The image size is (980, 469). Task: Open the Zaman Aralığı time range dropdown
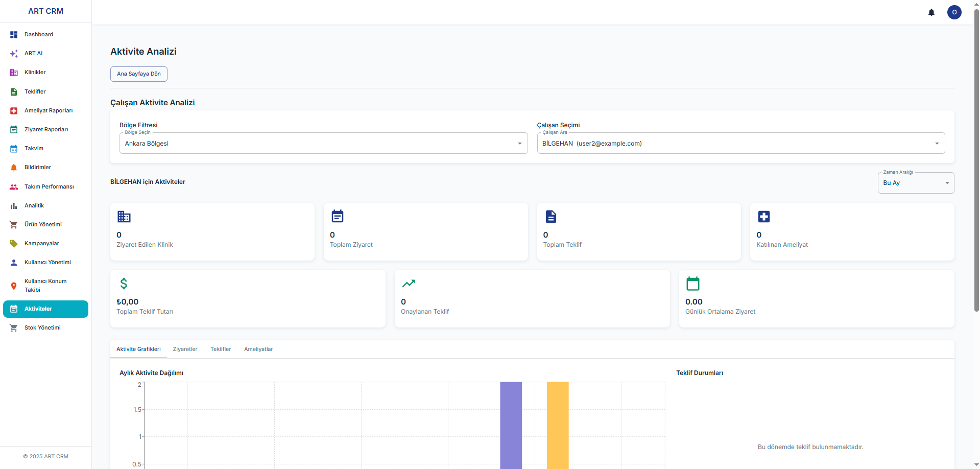click(915, 183)
